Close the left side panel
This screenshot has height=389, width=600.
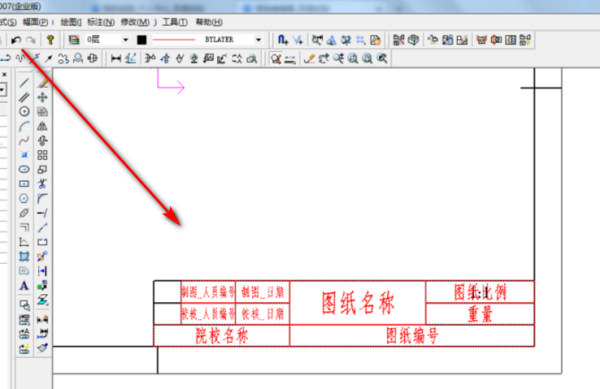(x=4, y=74)
